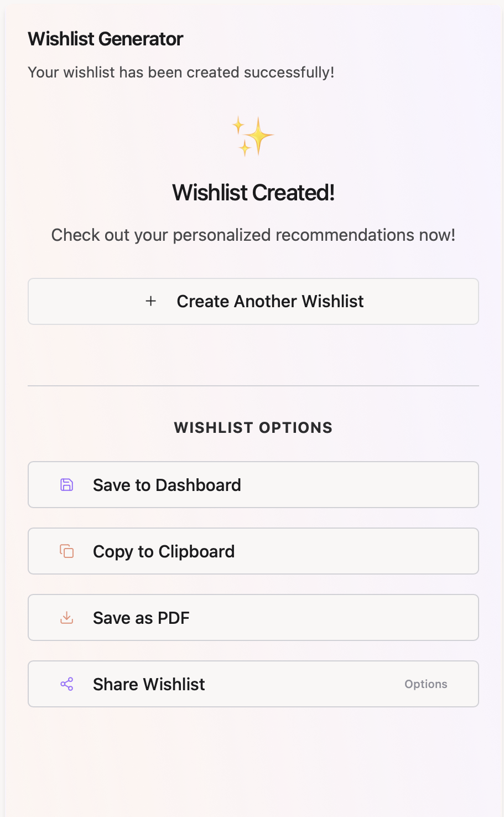Click the share network icon on Share Wishlist
This screenshot has height=817, width=504.
[66, 684]
